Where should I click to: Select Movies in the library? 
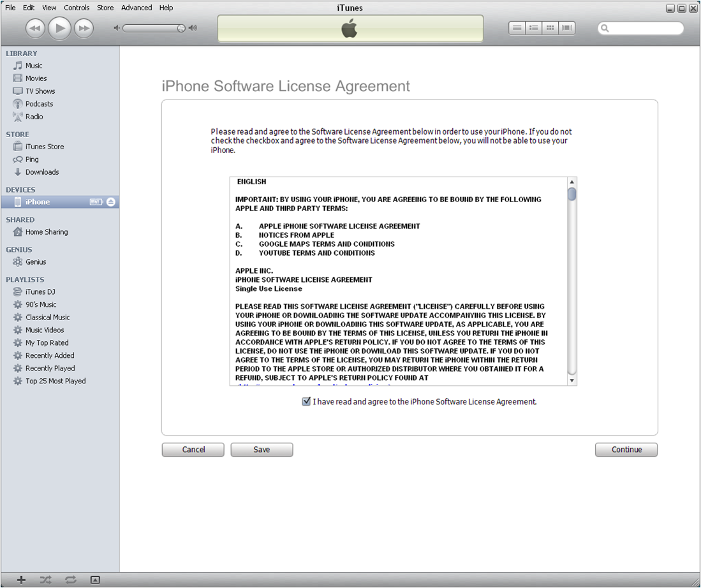click(60, 78)
